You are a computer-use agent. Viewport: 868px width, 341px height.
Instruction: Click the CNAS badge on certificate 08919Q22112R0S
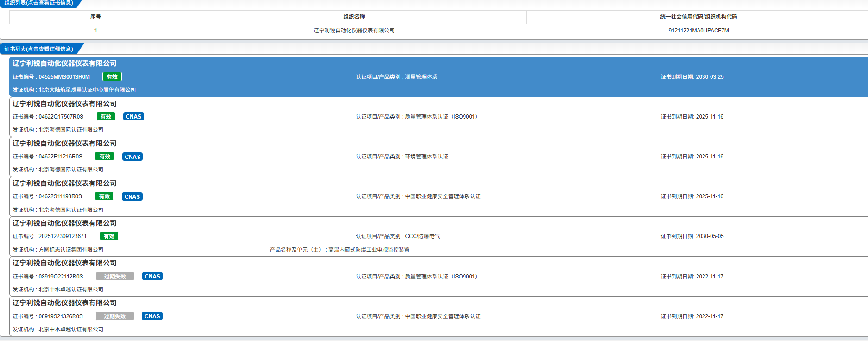pyautogui.click(x=152, y=277)
